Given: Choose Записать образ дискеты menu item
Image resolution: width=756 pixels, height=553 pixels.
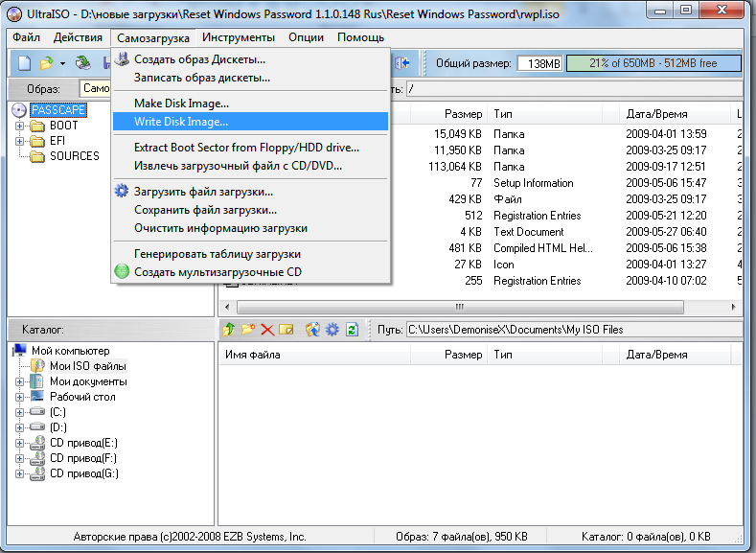Looking at the screenshot, I should pyautogui.click(x=250, y=78).
